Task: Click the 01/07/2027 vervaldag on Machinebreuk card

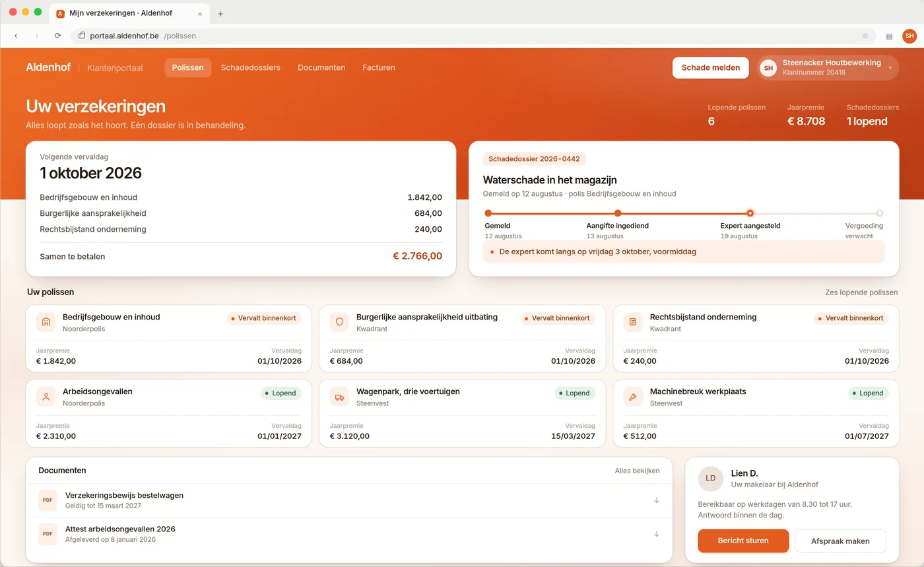Action: 867,436
